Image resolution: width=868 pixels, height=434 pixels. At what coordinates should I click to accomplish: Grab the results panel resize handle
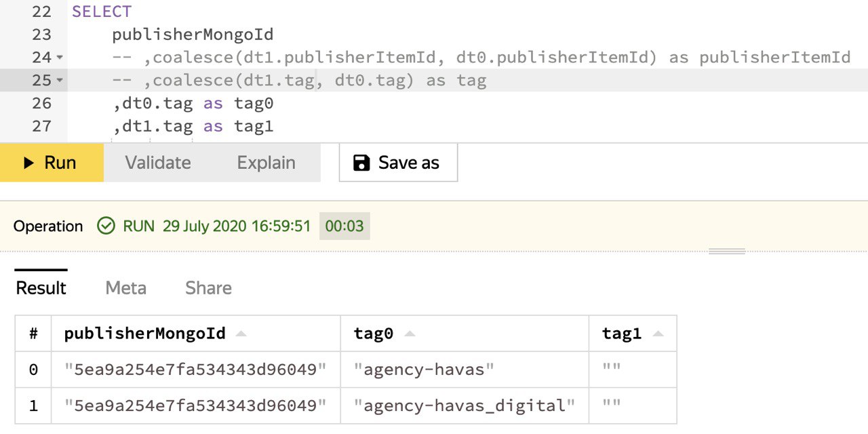(727, 251)
